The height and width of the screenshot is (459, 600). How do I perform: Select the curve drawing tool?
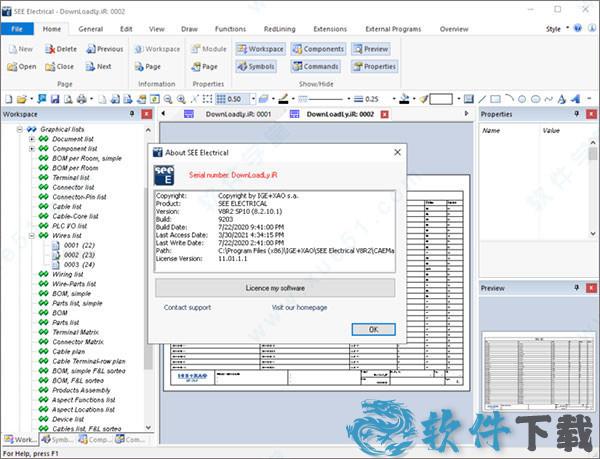coord(549,99)
